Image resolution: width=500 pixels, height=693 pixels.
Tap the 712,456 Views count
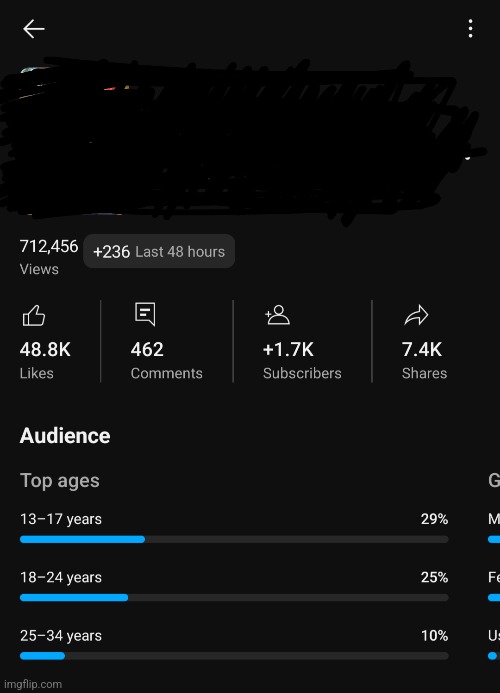[x=49, y=257]
